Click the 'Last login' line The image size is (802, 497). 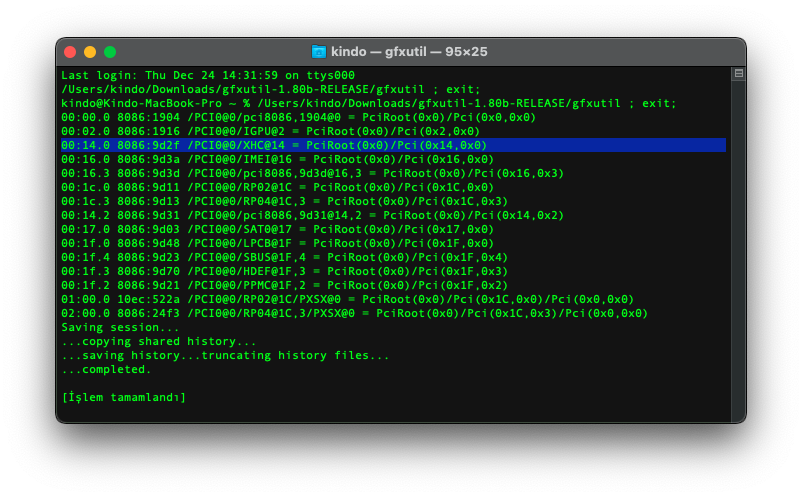pyautogui.click(x=208, y=75)
